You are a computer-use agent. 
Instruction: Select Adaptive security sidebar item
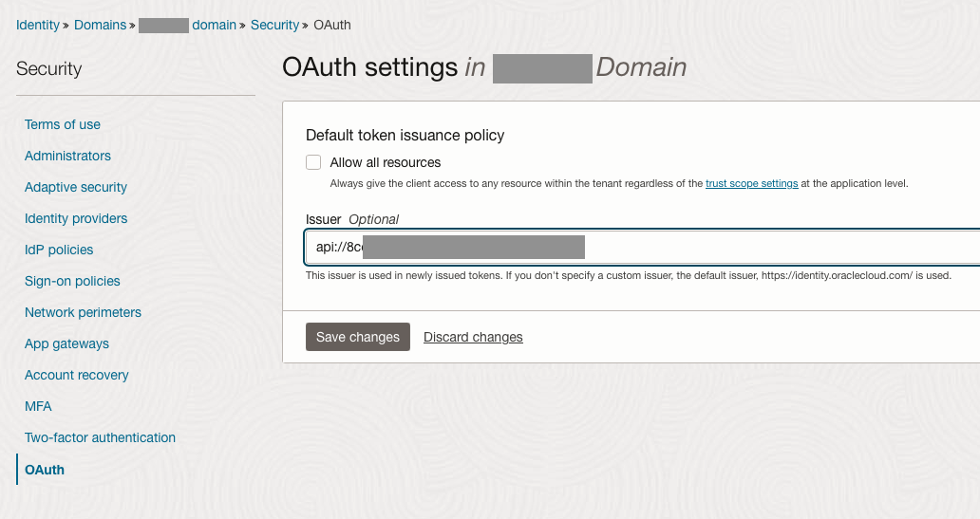point(76,187)
